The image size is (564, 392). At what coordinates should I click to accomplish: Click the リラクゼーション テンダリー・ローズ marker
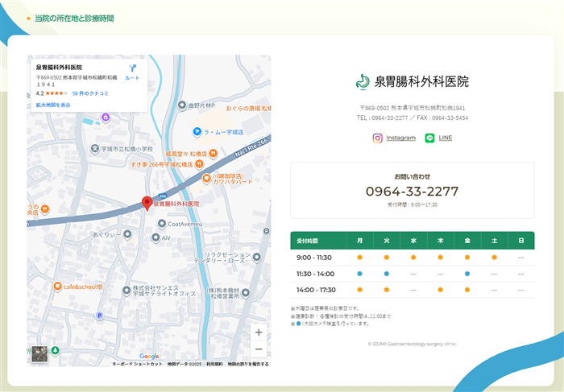pos(256,258)
